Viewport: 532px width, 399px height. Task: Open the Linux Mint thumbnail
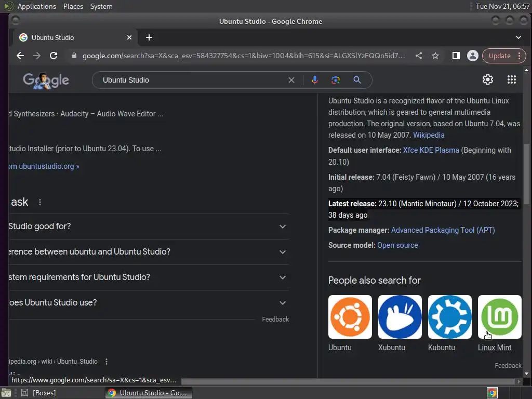(499, 317)
